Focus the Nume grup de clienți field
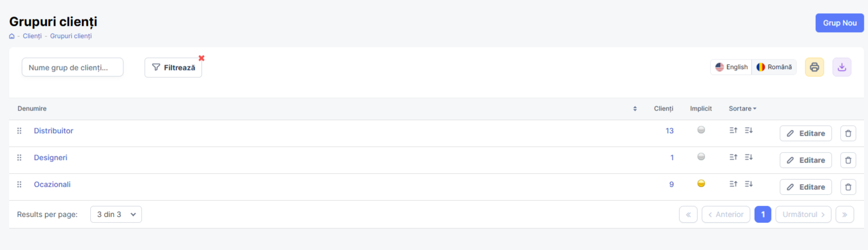 click(x=72, y=67)
